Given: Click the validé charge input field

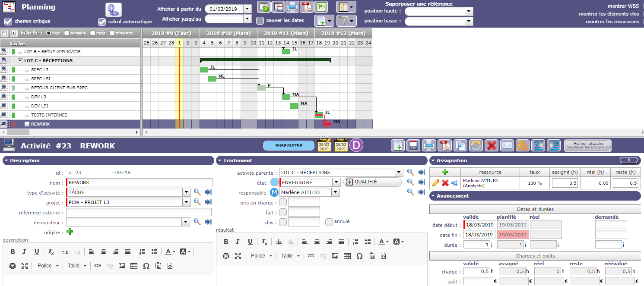Looking at the screenshot, I should point(477,271).
